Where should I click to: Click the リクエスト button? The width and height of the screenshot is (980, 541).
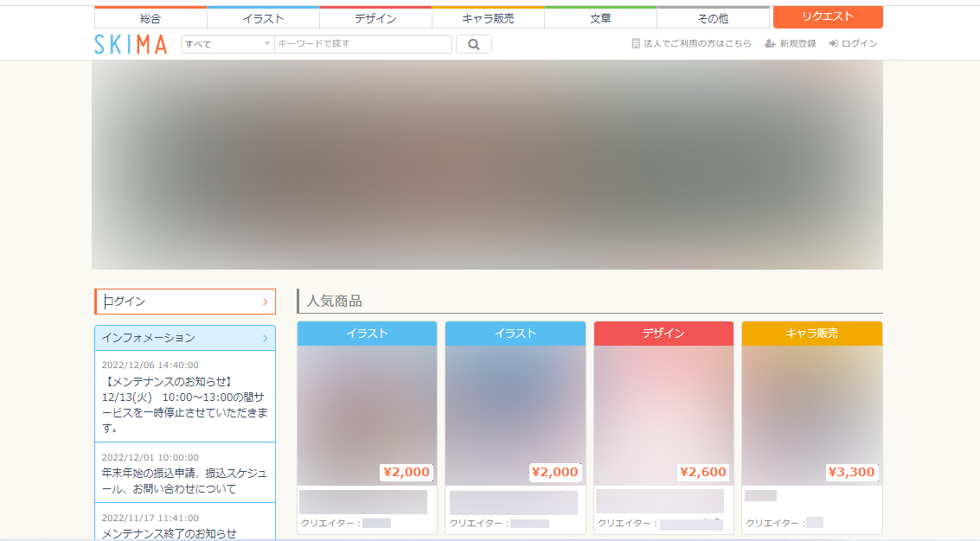[x=827, y=16]
